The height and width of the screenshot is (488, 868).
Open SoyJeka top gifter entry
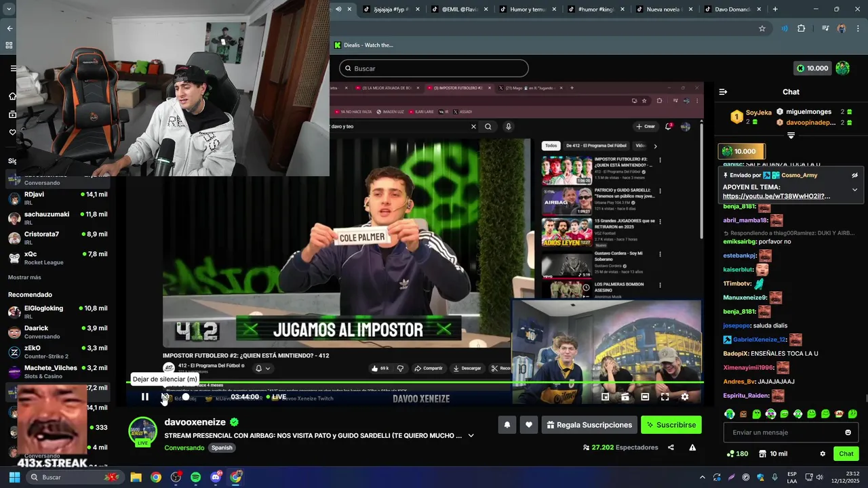752,117
